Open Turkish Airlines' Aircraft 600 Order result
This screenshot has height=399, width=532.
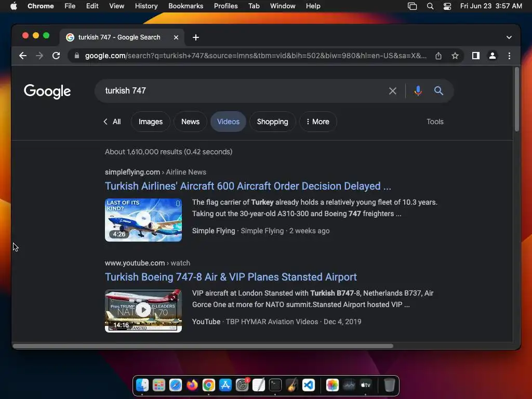(x=248, y=186)
